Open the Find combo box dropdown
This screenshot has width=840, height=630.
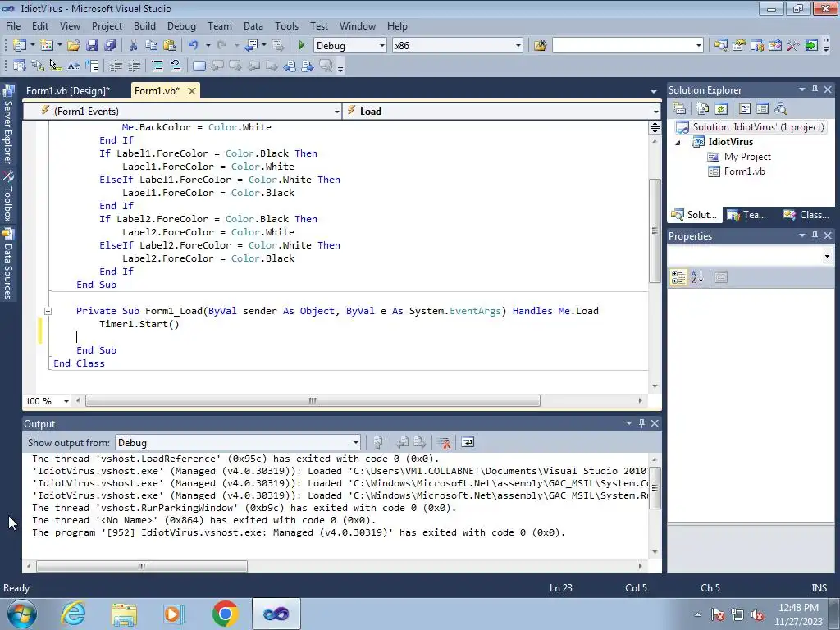(699, 46)
